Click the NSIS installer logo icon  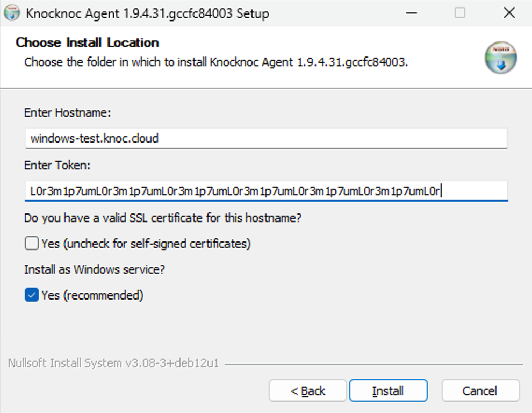point(500,58)
